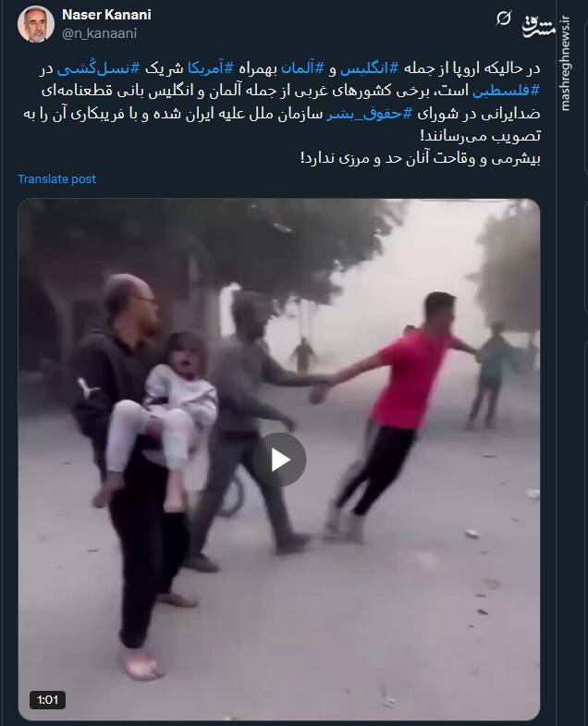Click the Mashregh logo at top right

coord(539,27)
